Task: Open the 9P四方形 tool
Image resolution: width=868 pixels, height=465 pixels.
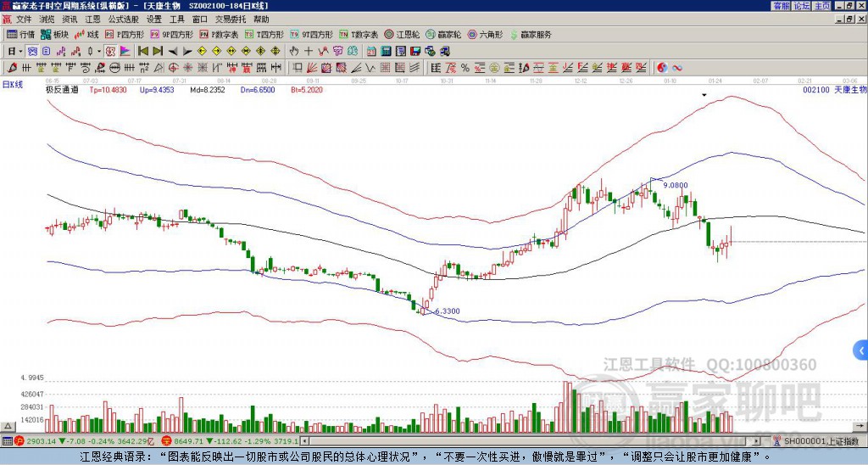Action: (x=171, y=34)
